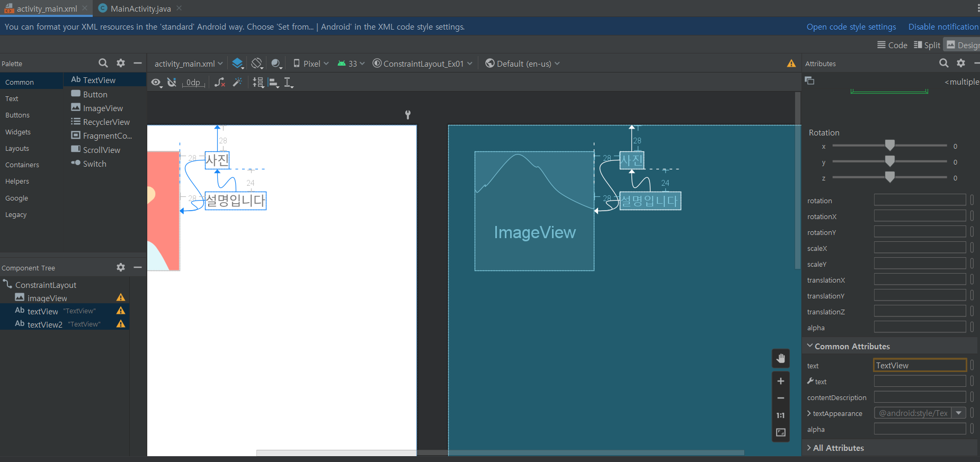
Task: Open the view options eye menu
Action: click(156, 82)
